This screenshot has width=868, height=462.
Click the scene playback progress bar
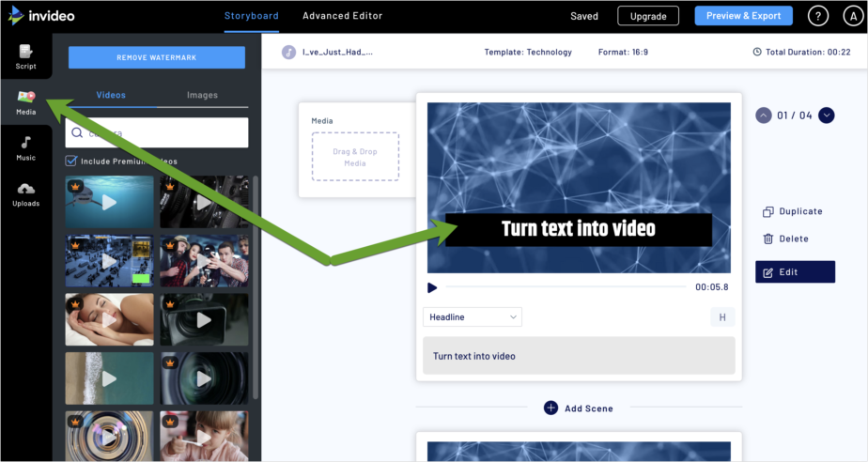[564, 287]
